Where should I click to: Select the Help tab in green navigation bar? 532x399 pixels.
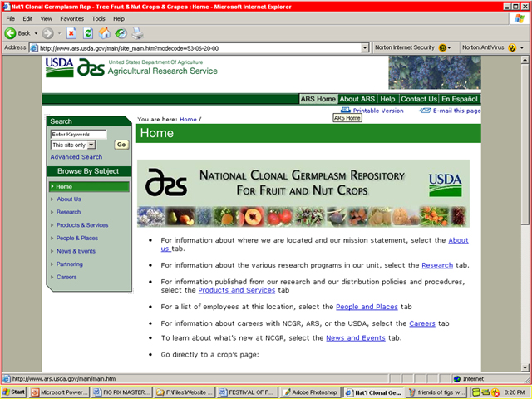[x=387, y=99]
